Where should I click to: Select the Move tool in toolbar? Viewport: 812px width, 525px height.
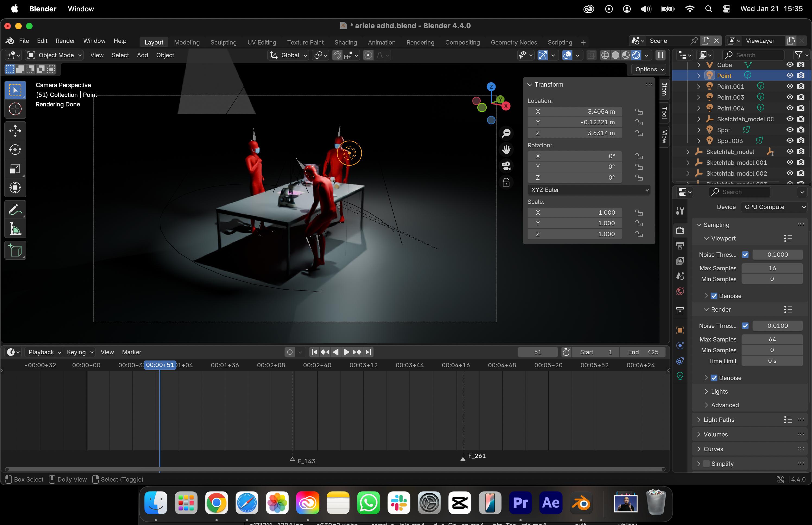tap(15, 131)
